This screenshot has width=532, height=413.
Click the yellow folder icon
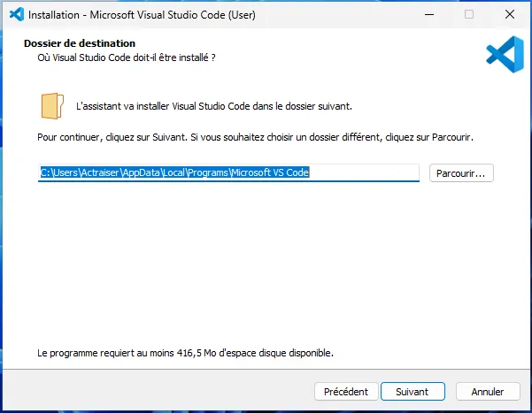(x=52, y=105)
